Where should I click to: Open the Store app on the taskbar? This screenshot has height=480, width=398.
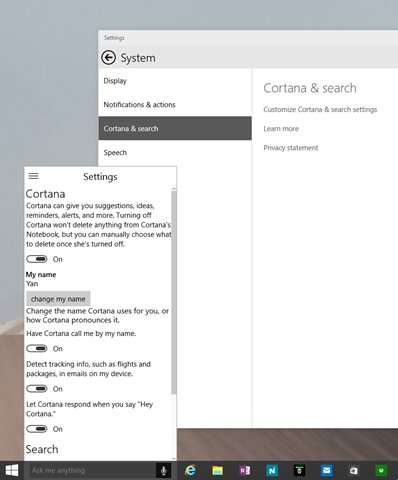point(354,471)
